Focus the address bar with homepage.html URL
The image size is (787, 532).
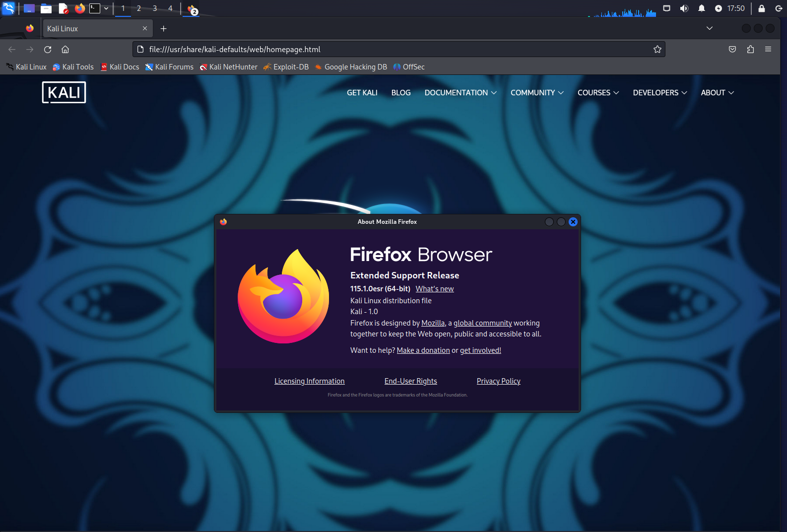click(x=398, y=49)
